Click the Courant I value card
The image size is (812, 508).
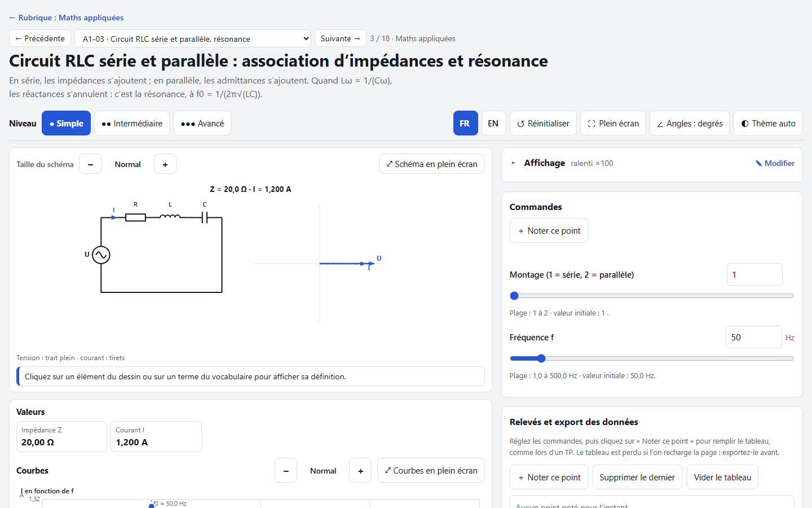(156, 436)
